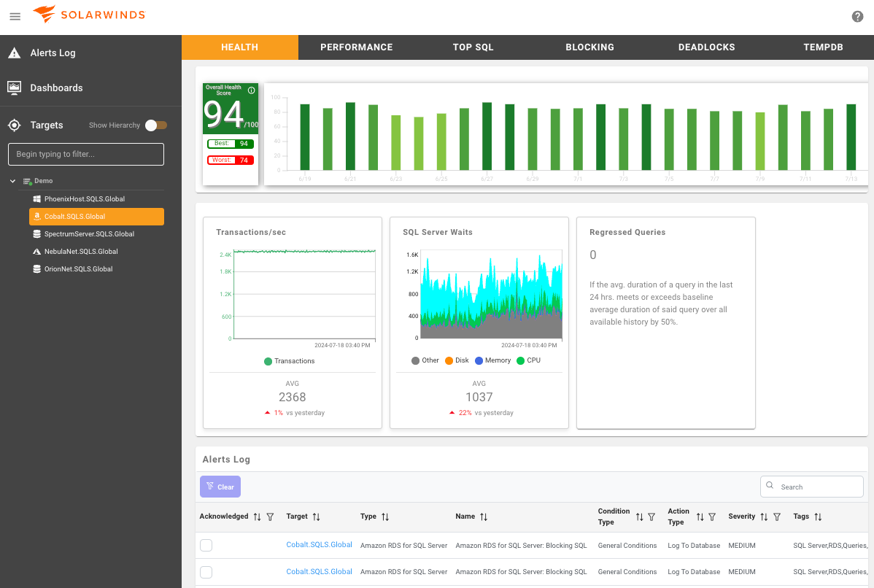Open the hamburger navigation menu
This screenshot has width=874, height=588.
(x=15, y=16)
